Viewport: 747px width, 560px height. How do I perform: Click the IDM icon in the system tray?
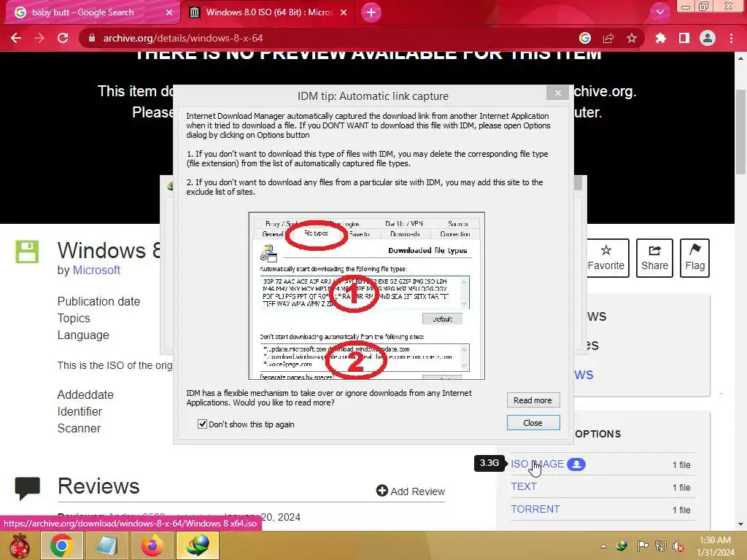tap(622, 546)
